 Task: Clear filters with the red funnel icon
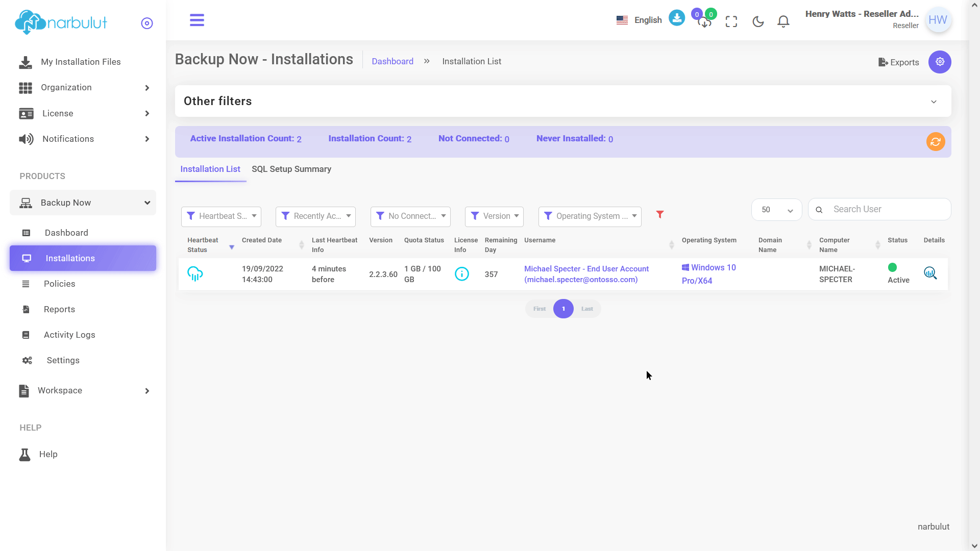(x=660, y=215)
